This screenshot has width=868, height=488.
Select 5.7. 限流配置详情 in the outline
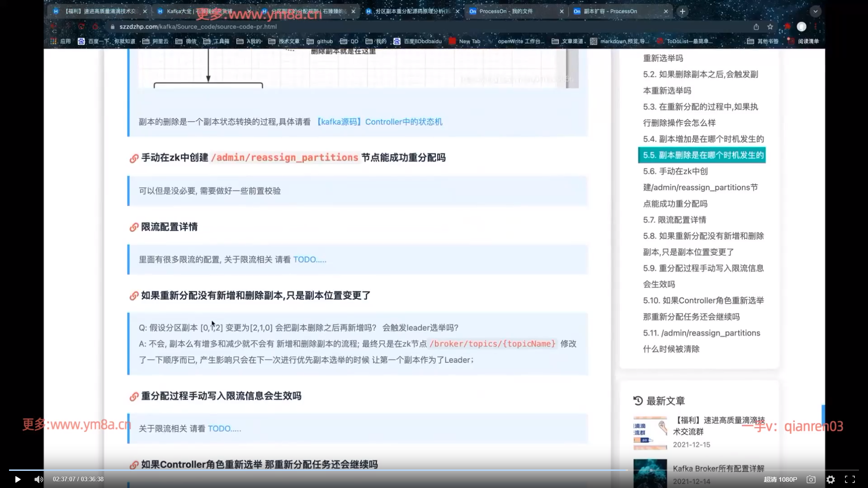pyautogui.click(x=674, y=220)
